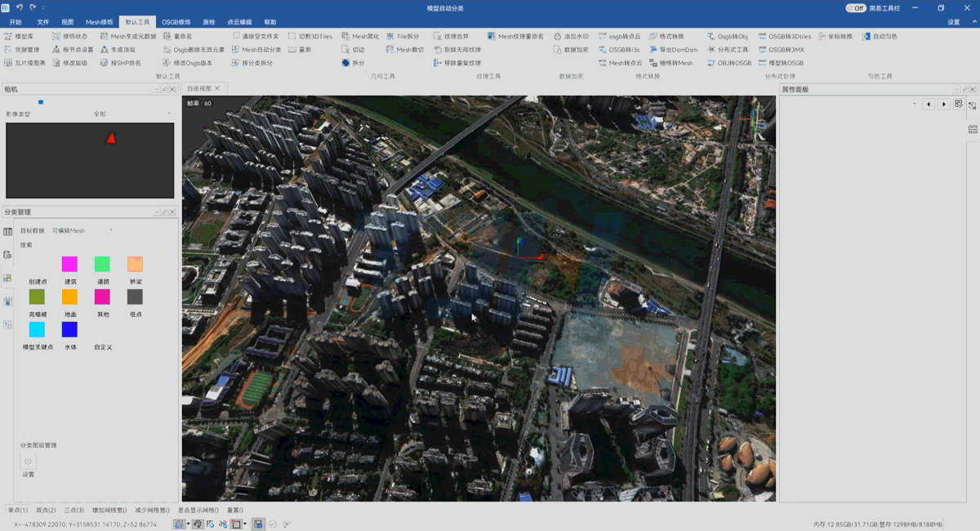Viewport: 980px width, 531px height.
Task: Toggle 是否显示网格 grid display option
Action: [x=198, y=510]
